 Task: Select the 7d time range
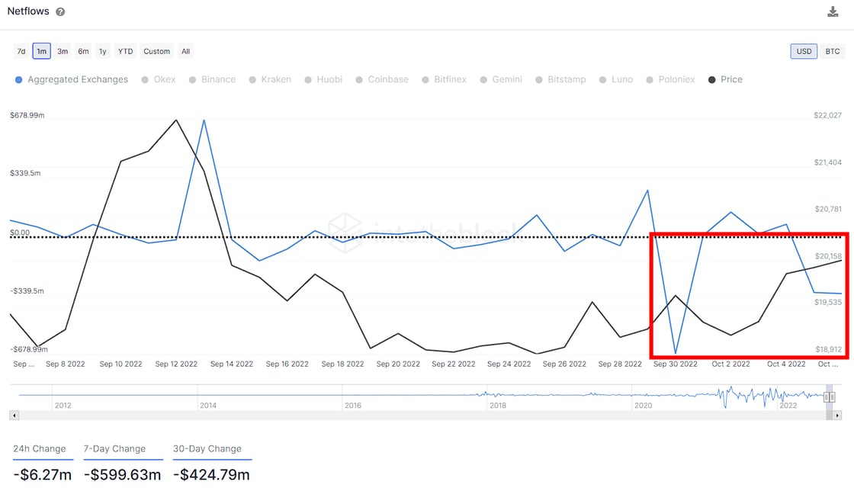point(21,51)
